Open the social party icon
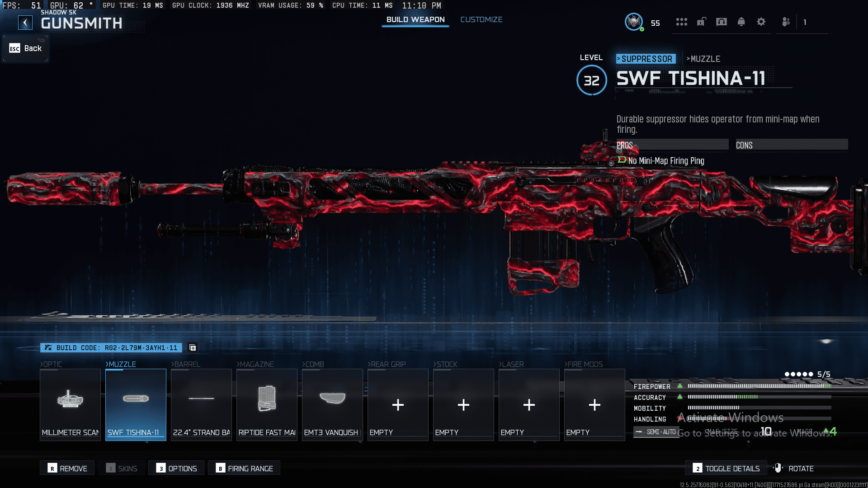 pyautogui.click(x=786, y=22)
